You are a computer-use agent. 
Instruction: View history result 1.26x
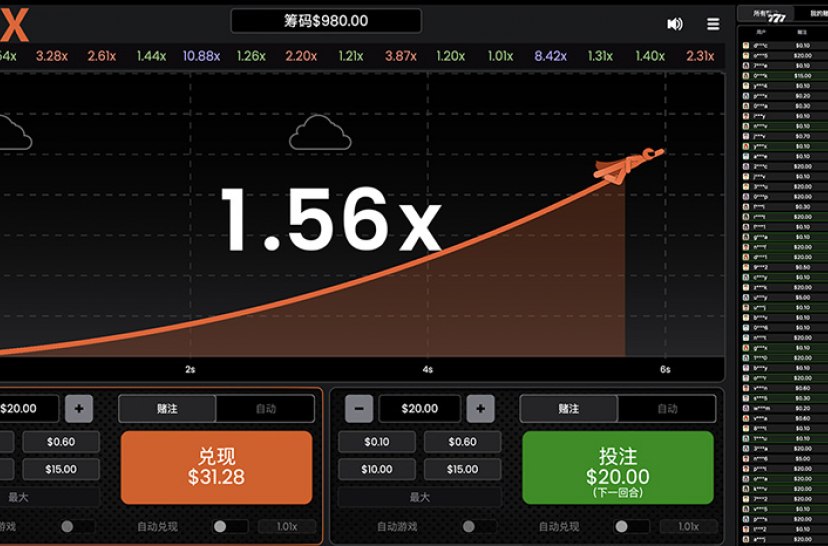[x=251, y=56]
